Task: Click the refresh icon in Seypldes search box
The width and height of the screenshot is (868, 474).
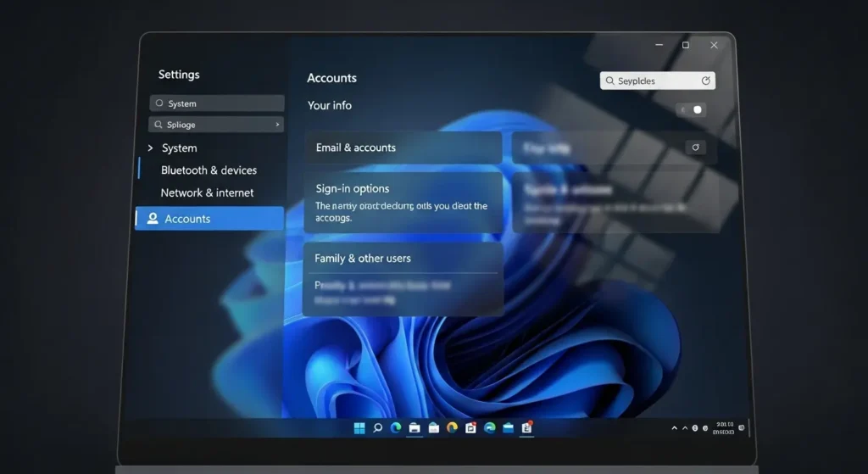Action: click(x=706, y=81)
